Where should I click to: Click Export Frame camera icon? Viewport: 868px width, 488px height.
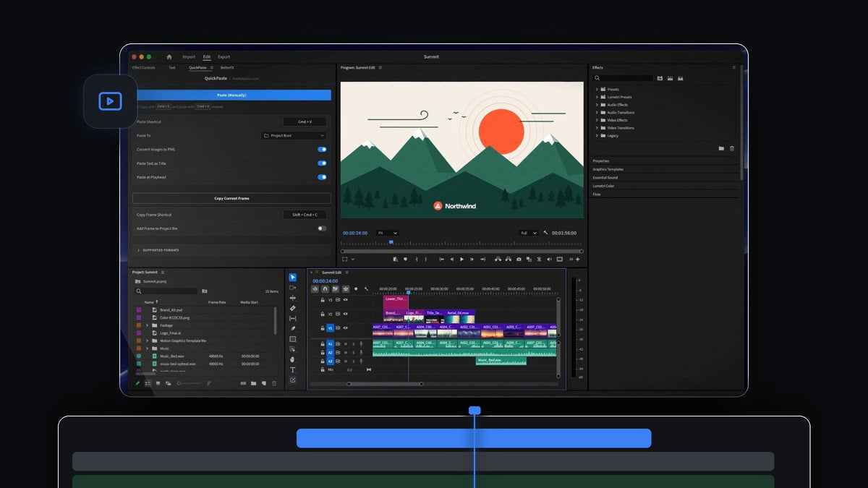[x=519, y=260]
